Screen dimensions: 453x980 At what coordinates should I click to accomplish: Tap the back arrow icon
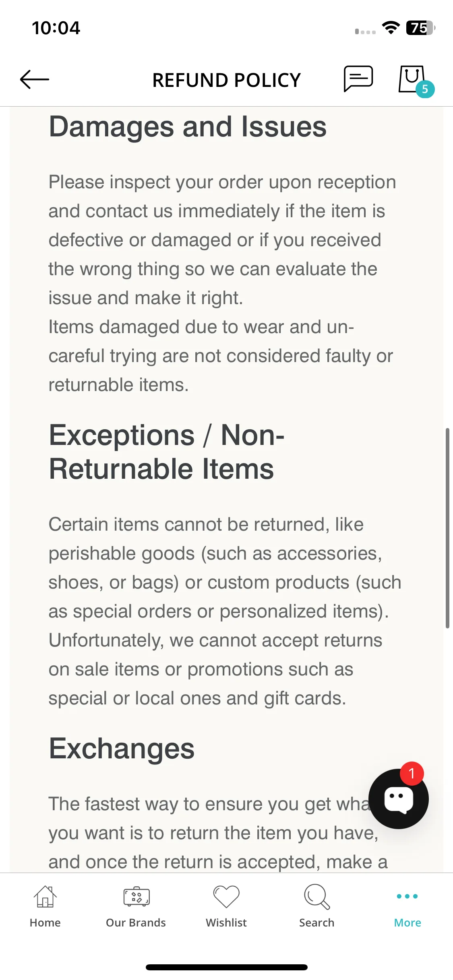[35, 79]
